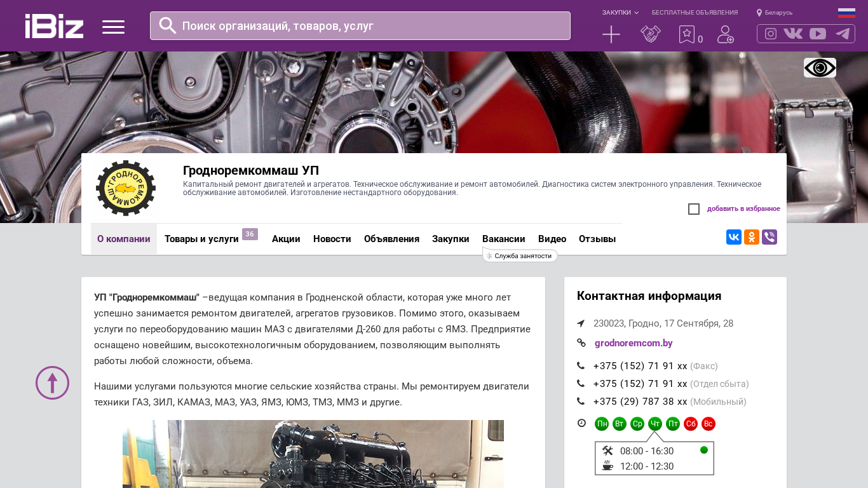Open iBiz Instagram page
This screenshot has width=868, height=488.
tap(771, 34)
